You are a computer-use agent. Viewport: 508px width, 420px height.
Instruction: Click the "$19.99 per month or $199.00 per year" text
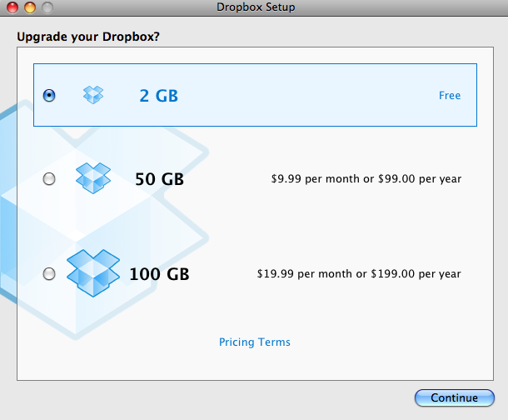click(359, 274)
